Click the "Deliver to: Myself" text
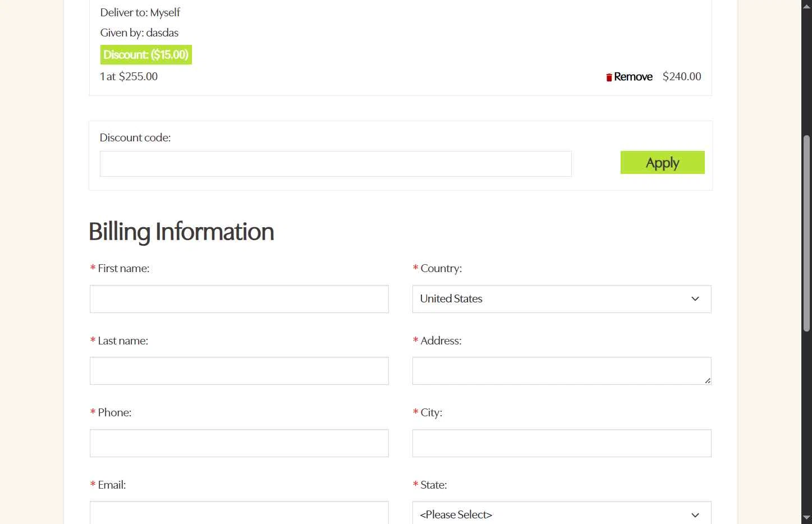Viewport: 812px width, 524px height. click(x=140, y=12)
